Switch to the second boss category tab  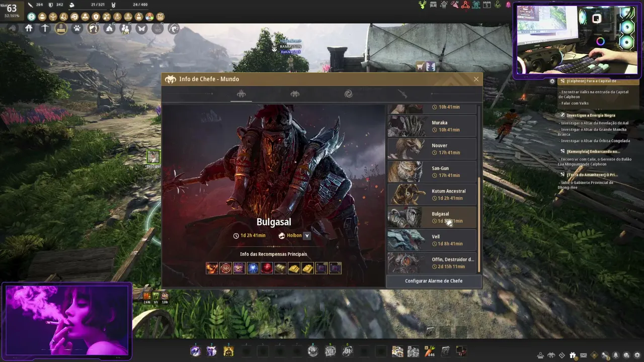click(x=295, y=94)
